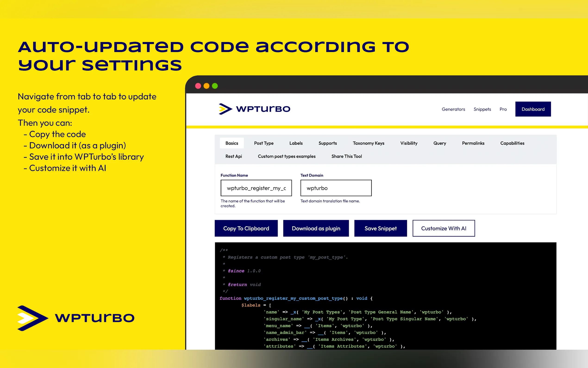Open the Generators link in the navigation
The width and height of the screenshot is (588, 368).
pyautogui.click(x=453, y=109)
